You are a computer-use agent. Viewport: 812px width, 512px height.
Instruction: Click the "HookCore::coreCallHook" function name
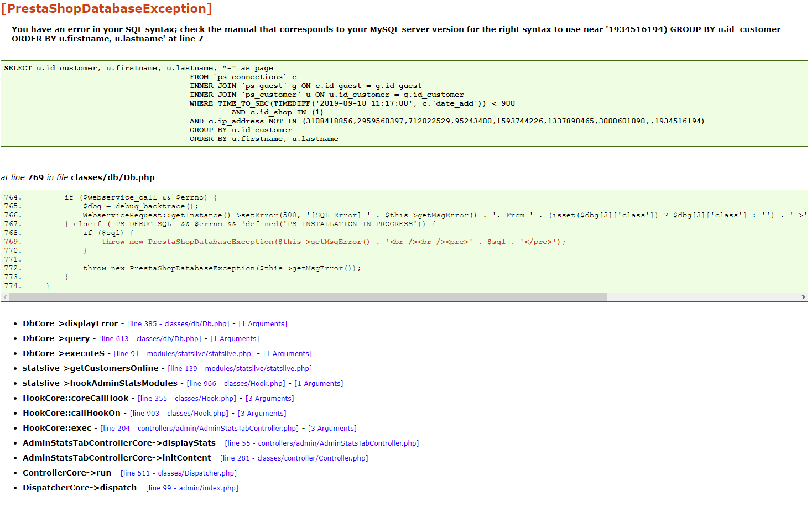click(x=76, y=398)
